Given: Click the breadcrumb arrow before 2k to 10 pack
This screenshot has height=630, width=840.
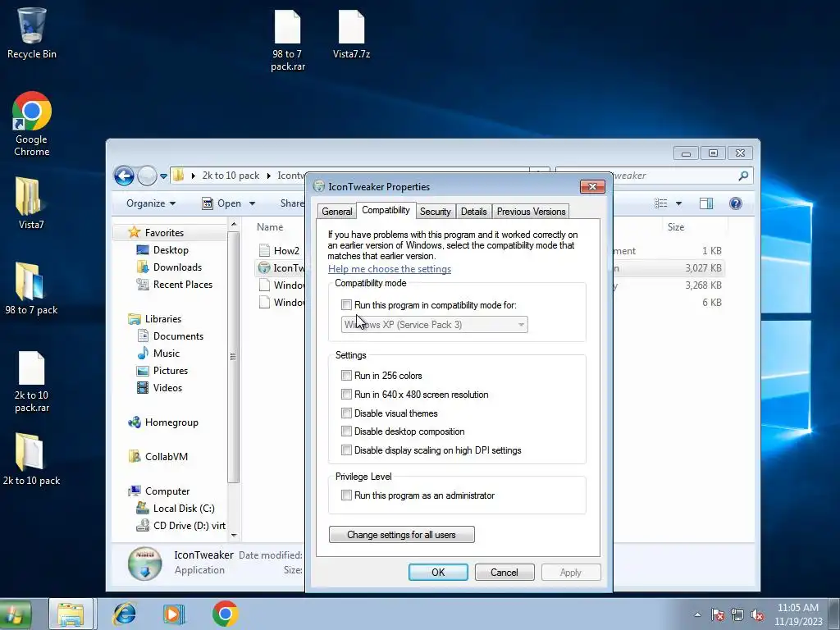Looking at the screenshot, I should 194,176.
